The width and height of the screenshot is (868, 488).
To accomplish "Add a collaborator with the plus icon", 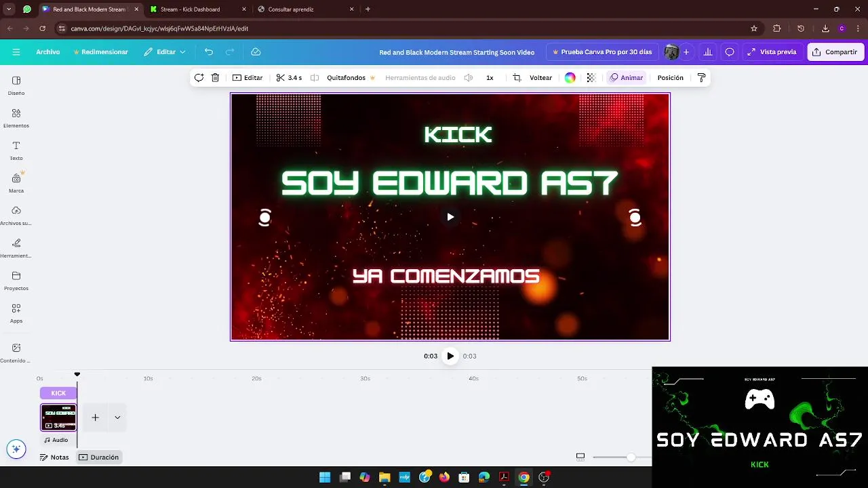I will pos(686,52).
